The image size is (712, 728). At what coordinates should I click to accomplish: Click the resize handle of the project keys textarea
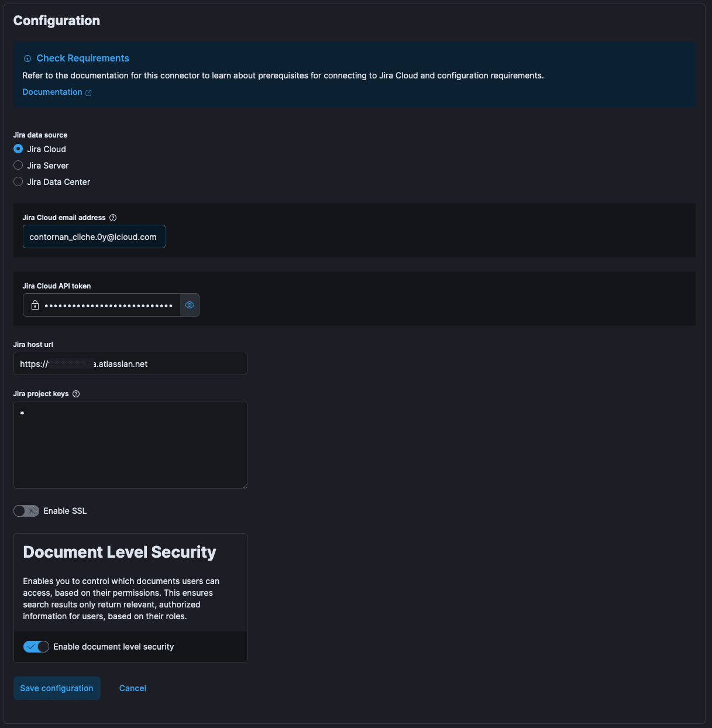tap(245, 485)
